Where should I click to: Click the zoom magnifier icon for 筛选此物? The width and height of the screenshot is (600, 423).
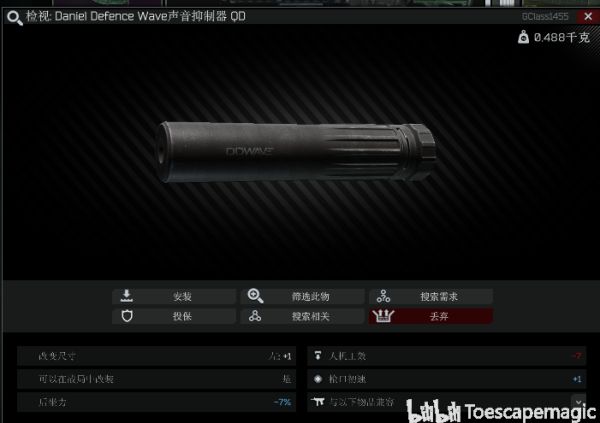(255, 296)
